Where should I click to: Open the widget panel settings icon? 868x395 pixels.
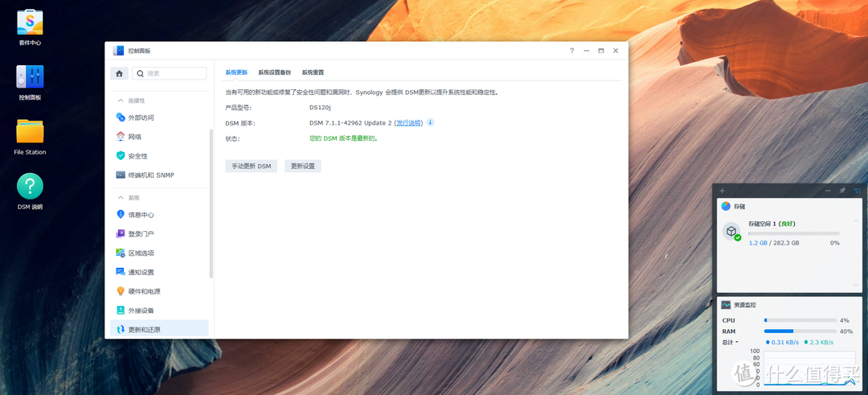click(x=857, y=191)
